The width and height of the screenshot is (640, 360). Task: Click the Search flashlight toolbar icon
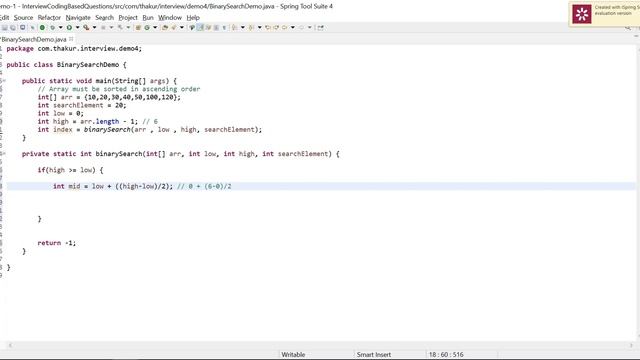pos(191,27)
